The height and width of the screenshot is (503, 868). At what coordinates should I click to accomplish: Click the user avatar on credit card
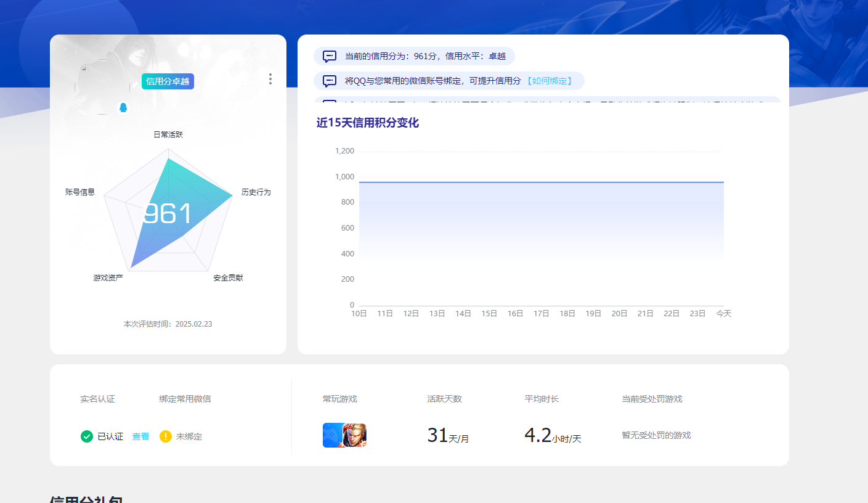point(103,86)
